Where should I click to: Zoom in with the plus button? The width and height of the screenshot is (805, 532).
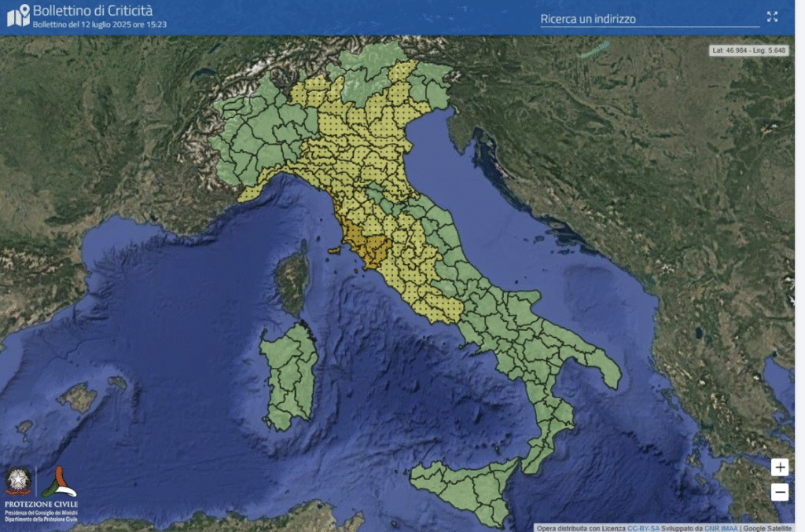(x=779, y=468)
